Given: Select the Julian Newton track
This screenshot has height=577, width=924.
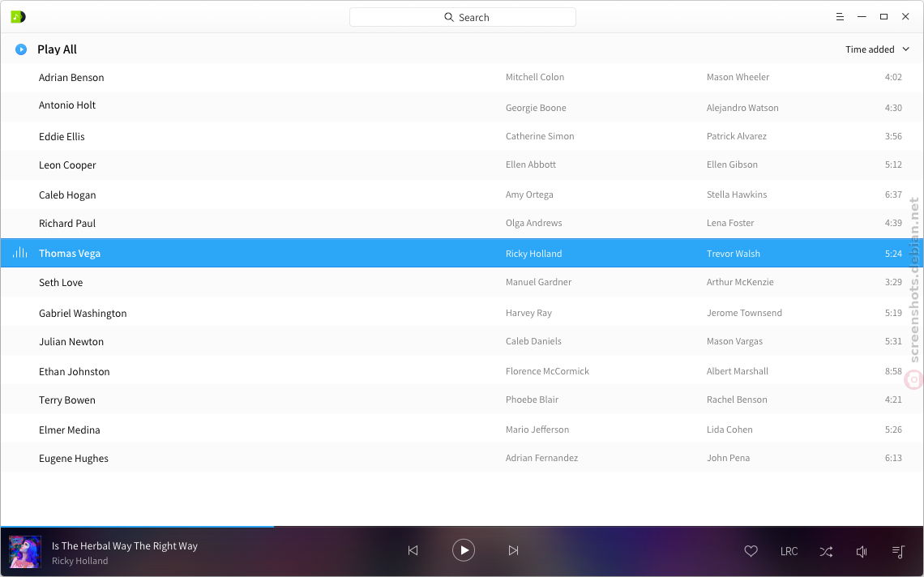Looking at the screenshot, I should pyautogui.click(x=462, y=341).
